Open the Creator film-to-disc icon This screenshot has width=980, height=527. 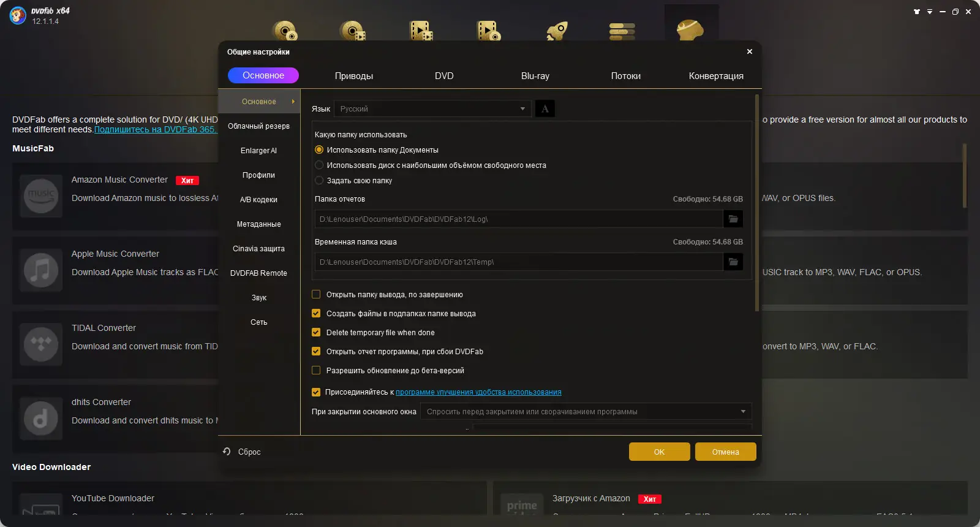tap(488, 31)
